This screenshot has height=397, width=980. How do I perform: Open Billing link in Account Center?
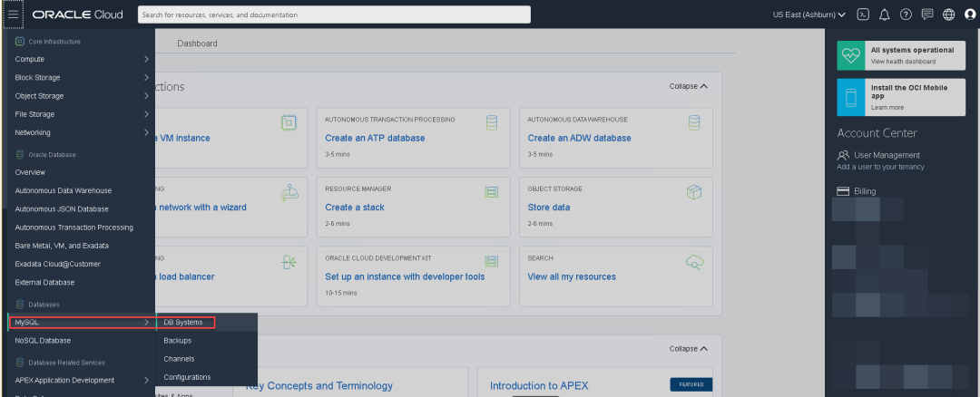865,191
